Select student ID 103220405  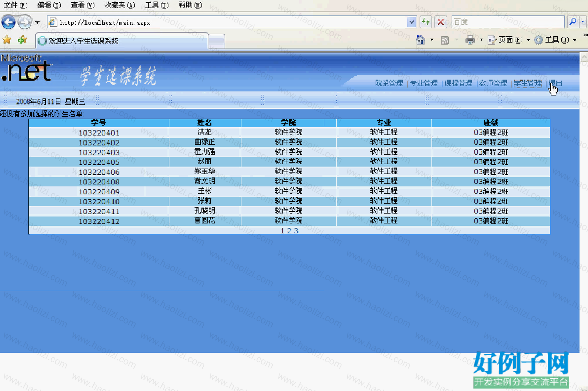[99, 162]
